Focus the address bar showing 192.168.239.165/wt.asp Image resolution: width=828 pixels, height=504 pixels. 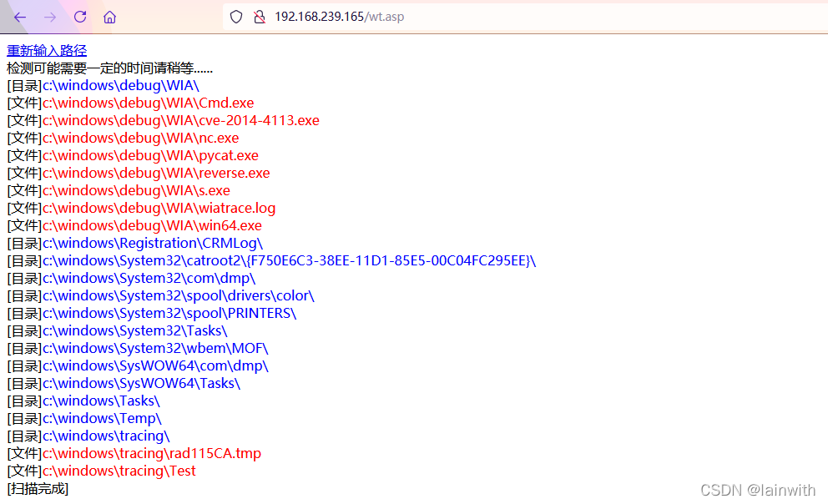(x=525, y=17)
